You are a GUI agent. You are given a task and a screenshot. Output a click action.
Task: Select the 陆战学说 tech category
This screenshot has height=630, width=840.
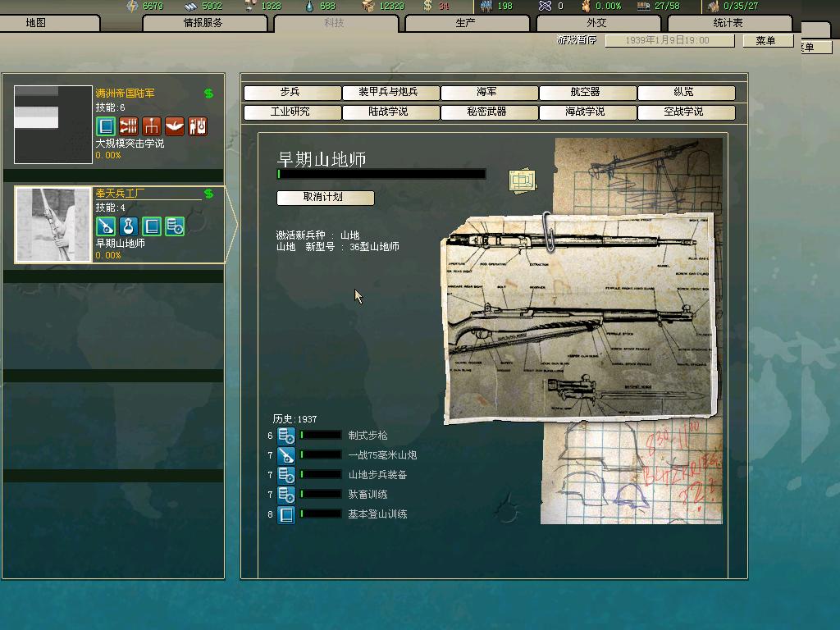390,112
